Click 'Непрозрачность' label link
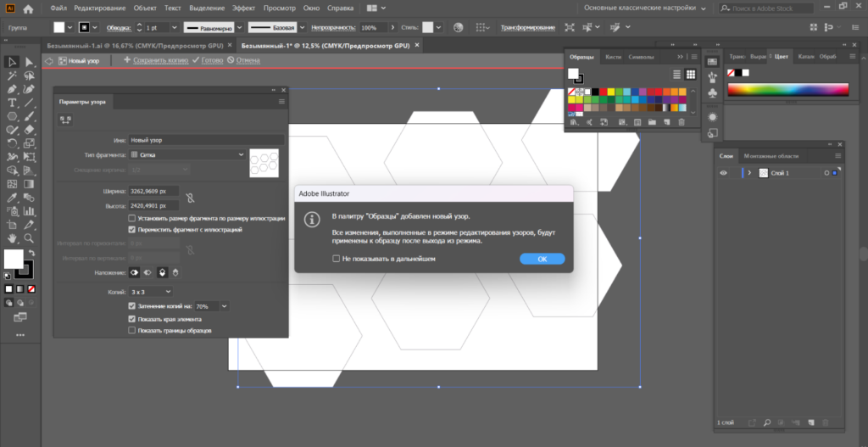Viewport: 868px width, 447px height. click(x=333, y=27)
